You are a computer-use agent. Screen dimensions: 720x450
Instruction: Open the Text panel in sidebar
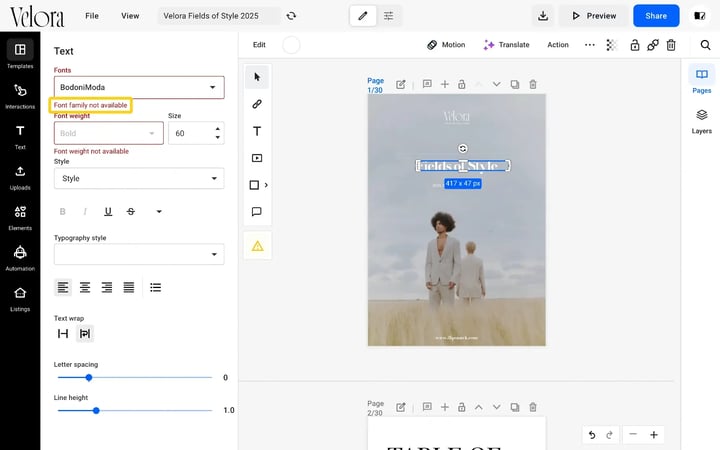(20, 136)
